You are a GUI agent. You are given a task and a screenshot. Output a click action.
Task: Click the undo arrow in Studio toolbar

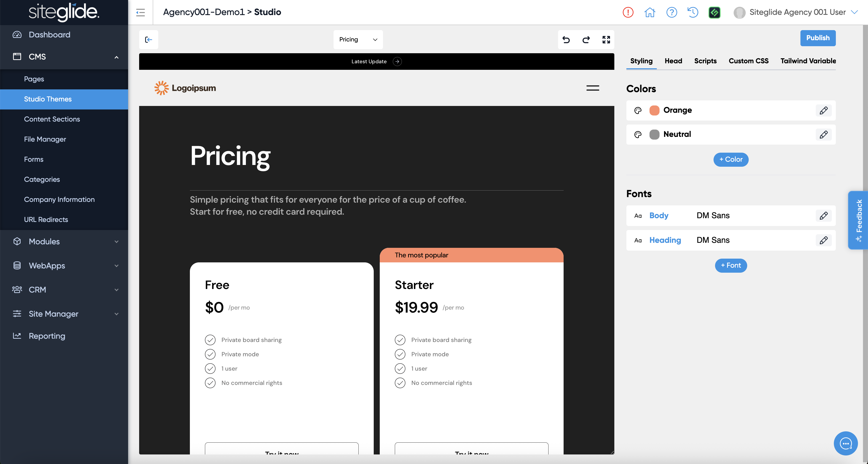tap(566, 40)
